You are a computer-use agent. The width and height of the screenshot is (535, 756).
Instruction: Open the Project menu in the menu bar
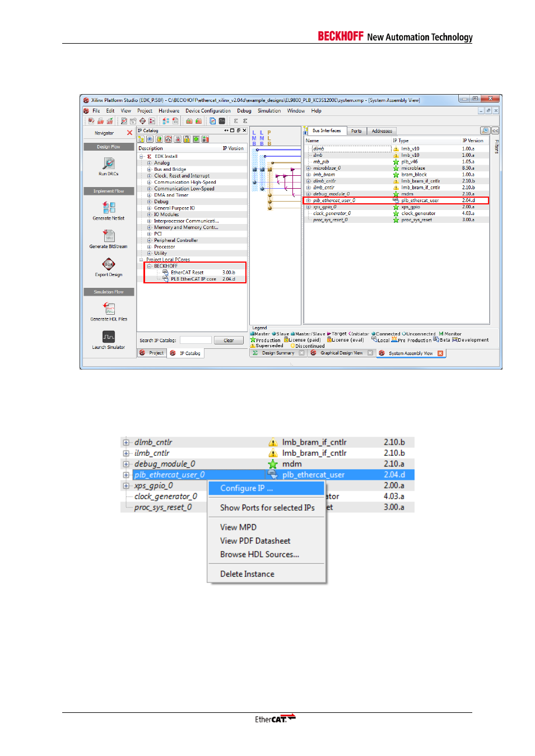(x=145, y=111)
